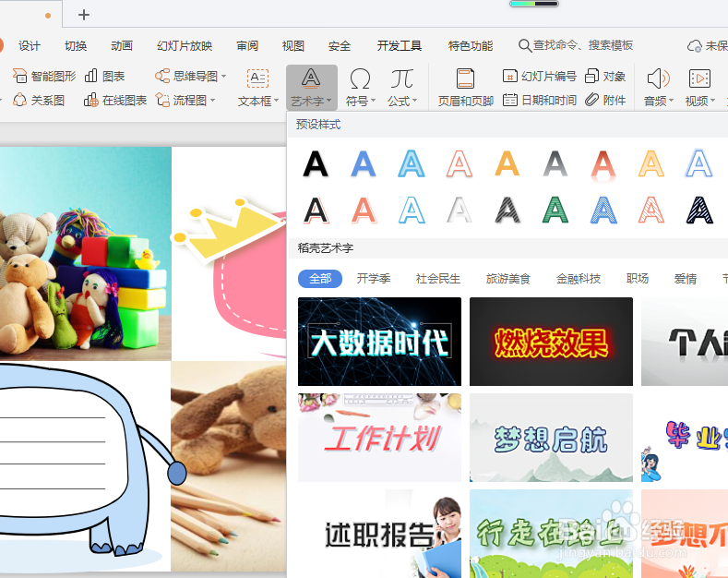728x578 pixels.
Task: Choose the 述职报告 WordArt template
Action: [380, 534]
